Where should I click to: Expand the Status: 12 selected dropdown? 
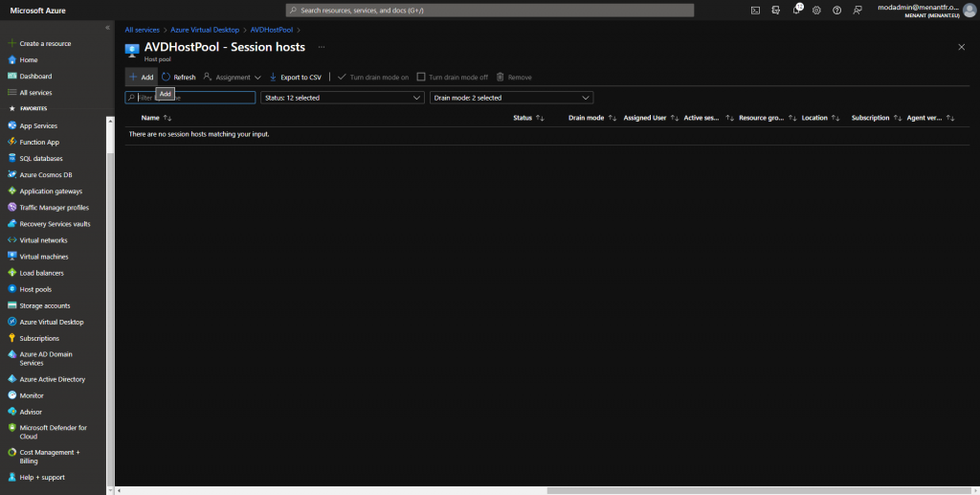(x=342, y=98)
